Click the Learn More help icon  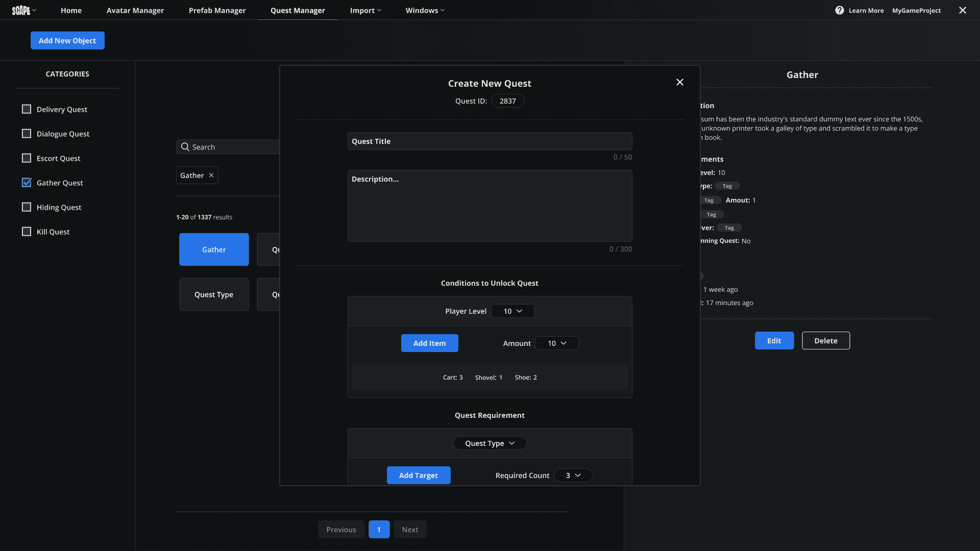[x=839, y=10]
